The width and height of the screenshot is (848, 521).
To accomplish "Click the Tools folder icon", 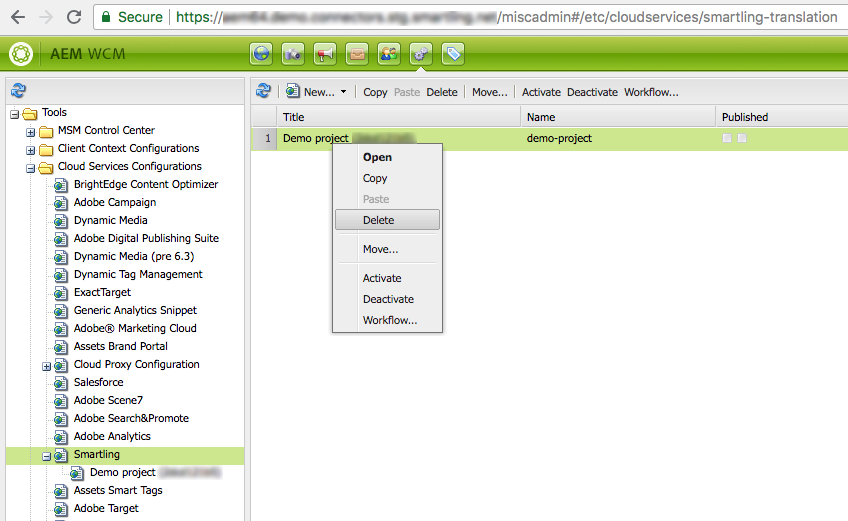I will pos(30,114).
